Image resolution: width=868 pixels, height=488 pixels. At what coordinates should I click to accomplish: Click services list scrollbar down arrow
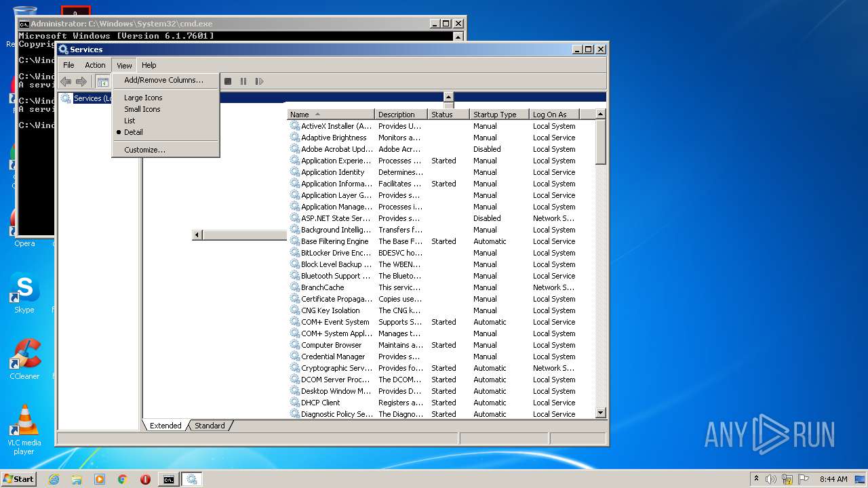click(x=600, y=413)
